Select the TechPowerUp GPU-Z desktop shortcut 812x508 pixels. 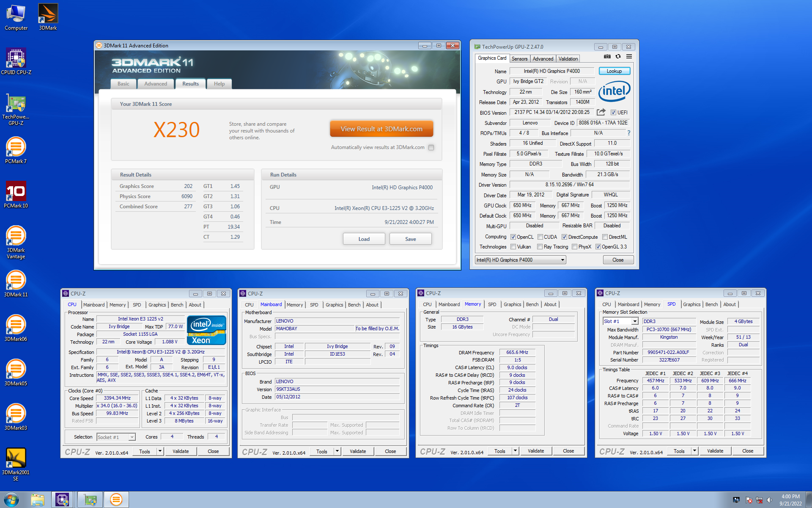pyautogui.click(x=16, y=109)
